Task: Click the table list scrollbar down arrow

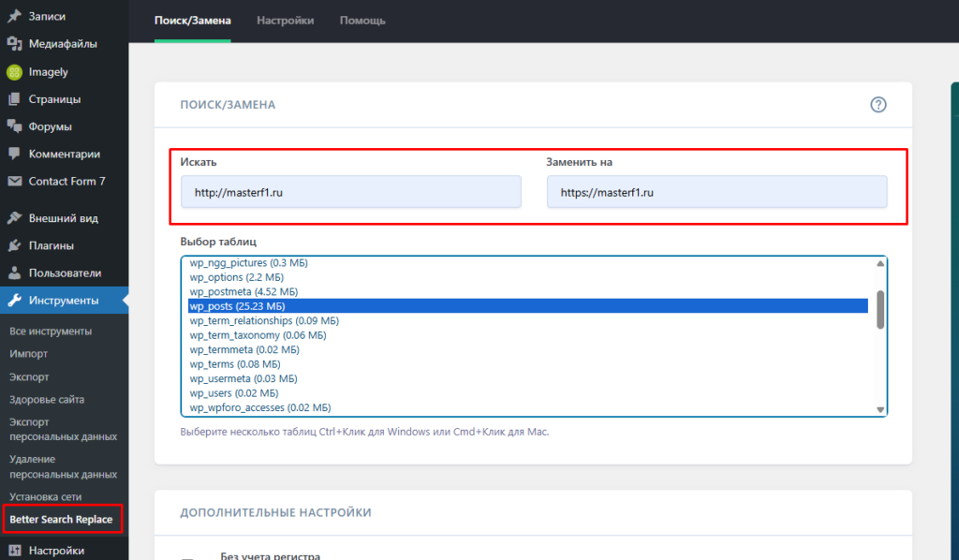Action: pos(880,409)
